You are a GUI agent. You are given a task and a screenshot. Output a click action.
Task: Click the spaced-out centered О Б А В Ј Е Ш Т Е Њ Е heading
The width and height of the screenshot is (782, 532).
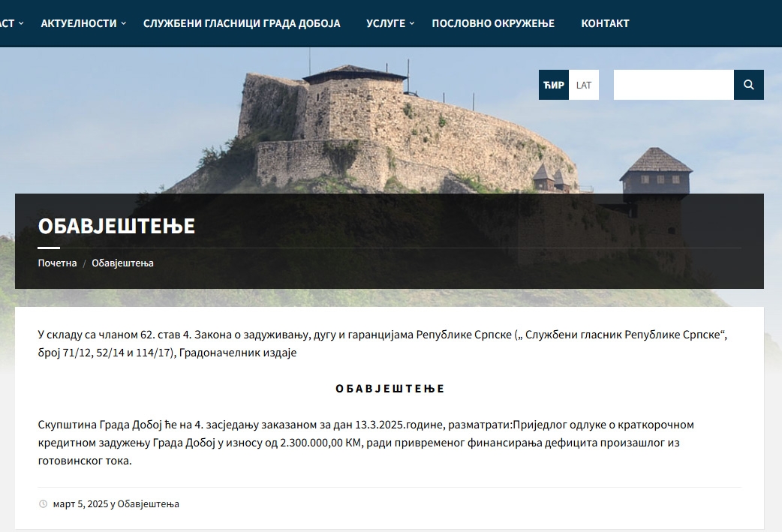pyautogui.click(x=389, y=389)
